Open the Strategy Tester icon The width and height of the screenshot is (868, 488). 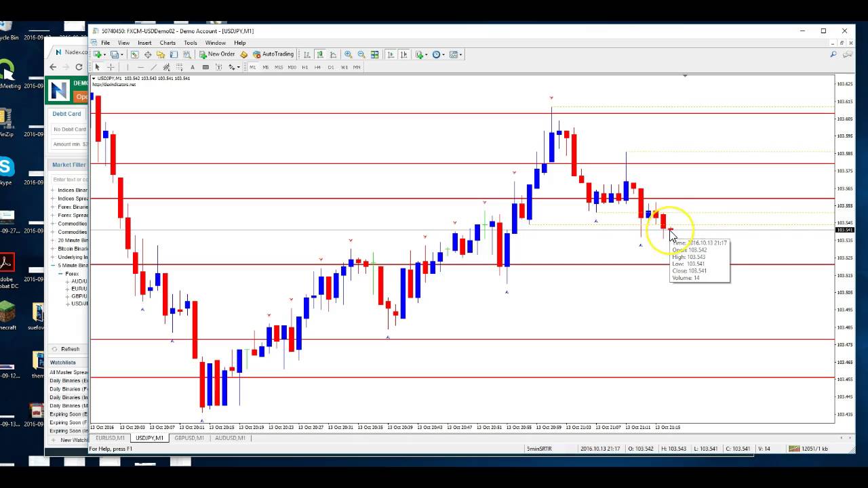(x=187, y=54)
